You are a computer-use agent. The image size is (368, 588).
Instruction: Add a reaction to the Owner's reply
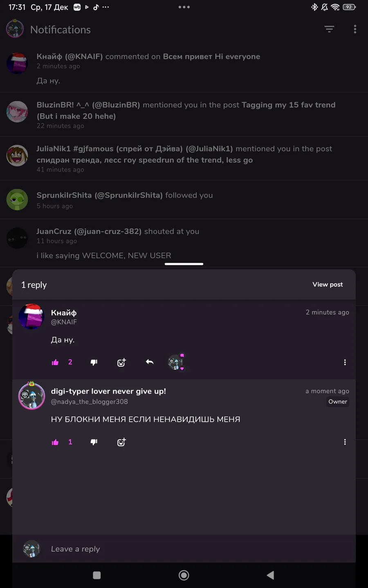coord(121,442)
